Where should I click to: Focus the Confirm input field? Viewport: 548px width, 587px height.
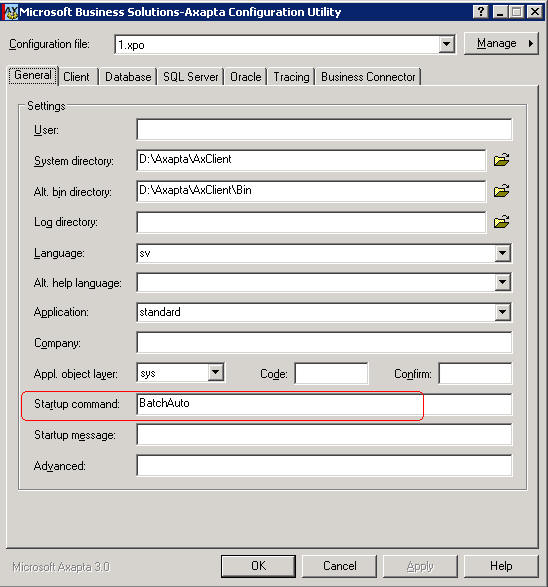click(475, 373)
